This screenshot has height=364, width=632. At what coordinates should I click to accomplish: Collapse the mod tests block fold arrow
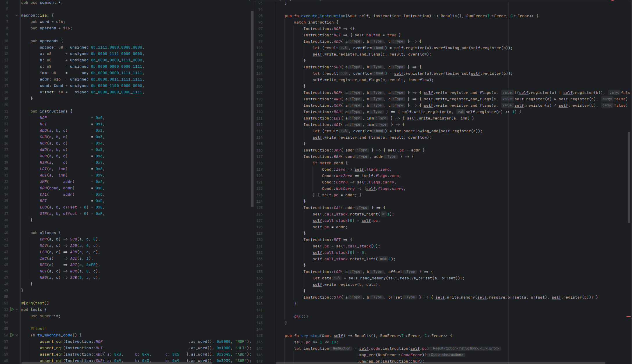(x=17, y=309)
